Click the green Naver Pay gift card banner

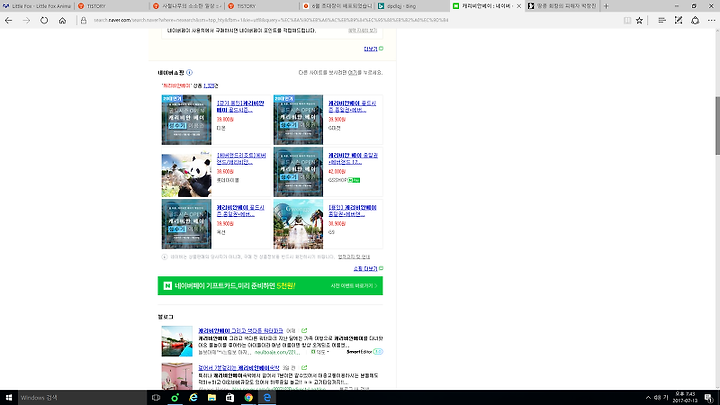(x=270, y=286)
